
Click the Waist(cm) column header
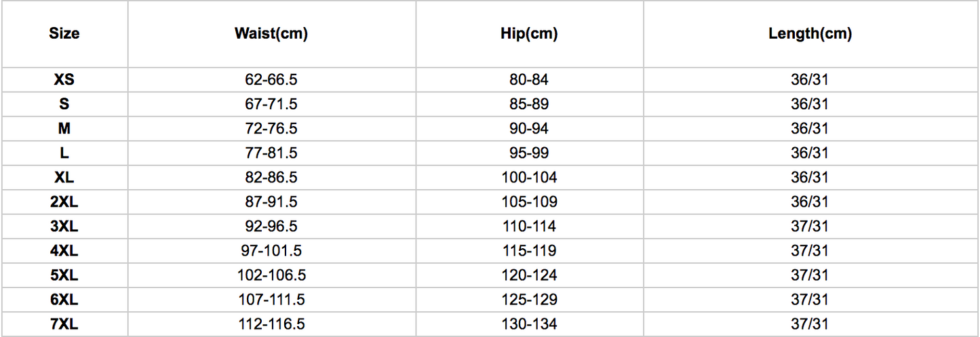point(271,34)
